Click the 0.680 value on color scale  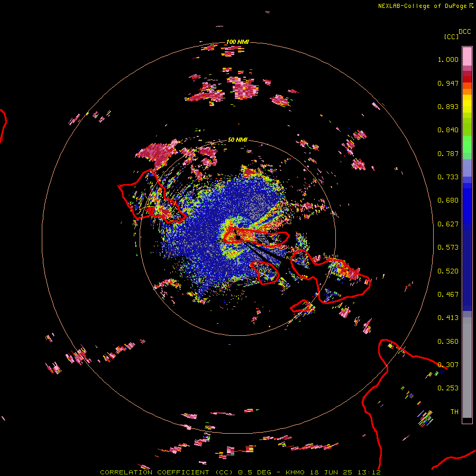click(x=448, y=200)
